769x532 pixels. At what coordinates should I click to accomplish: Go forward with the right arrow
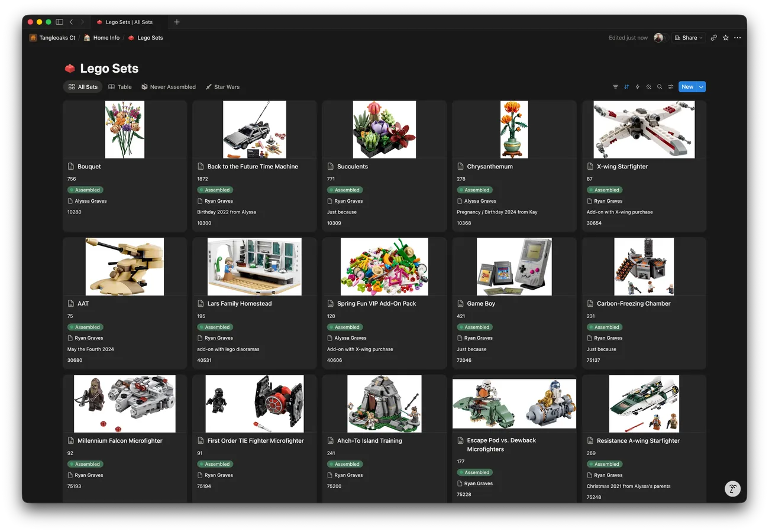tap(82, 22)
